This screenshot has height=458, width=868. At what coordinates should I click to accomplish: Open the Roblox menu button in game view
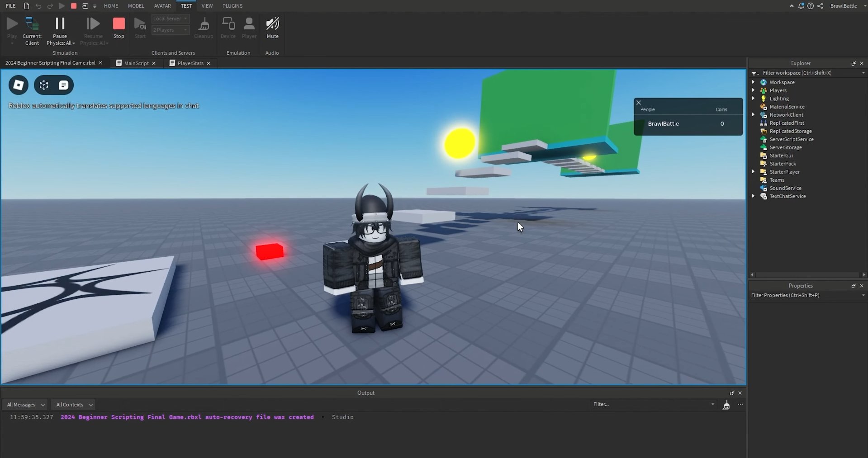19,85
